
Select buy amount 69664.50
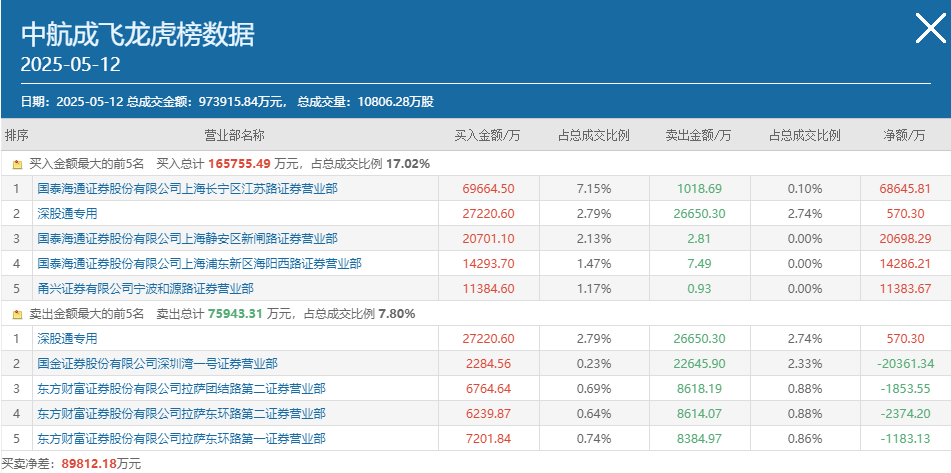[488, 189]
